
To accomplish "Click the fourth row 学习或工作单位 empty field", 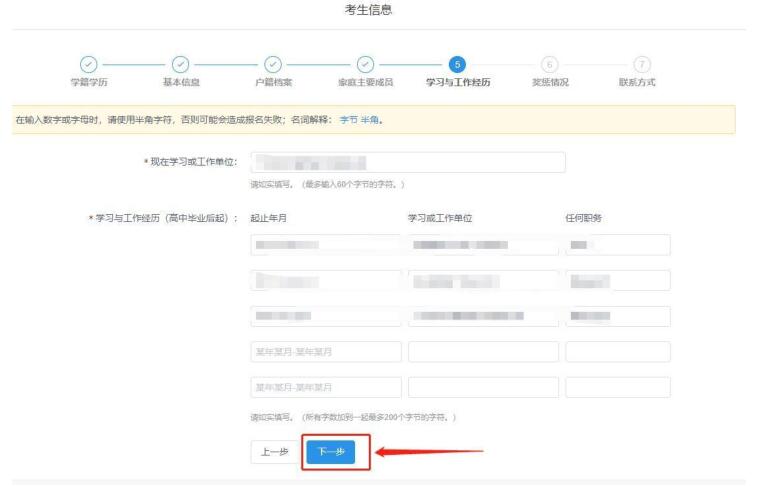I will click(483, 352).
